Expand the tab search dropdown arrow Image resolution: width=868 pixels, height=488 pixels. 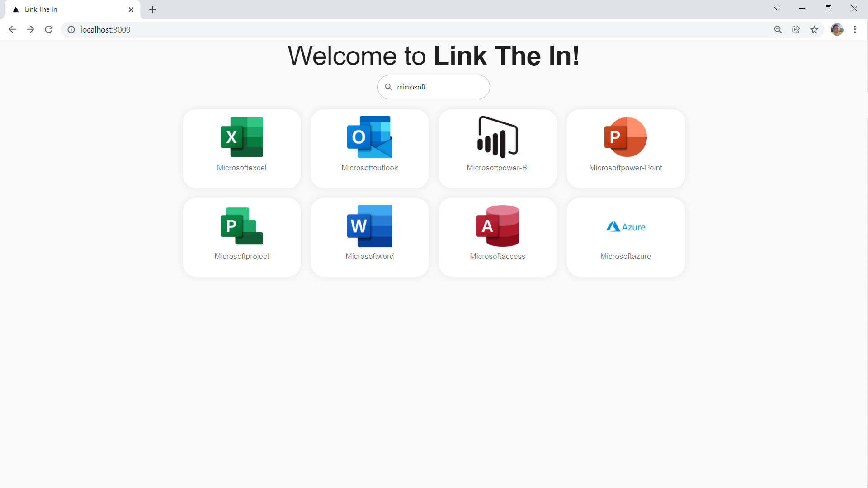click(777, 9)
